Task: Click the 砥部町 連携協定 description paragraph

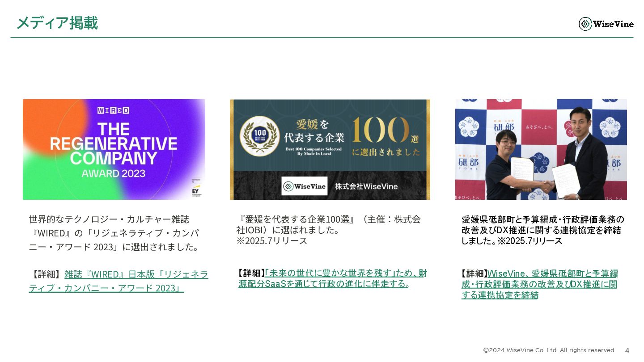Action: pos(543,230)
